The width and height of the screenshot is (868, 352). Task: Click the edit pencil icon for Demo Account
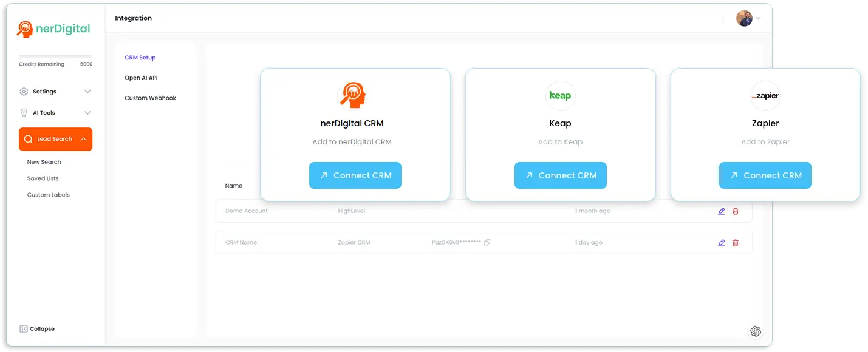click(x=721, y=211)
